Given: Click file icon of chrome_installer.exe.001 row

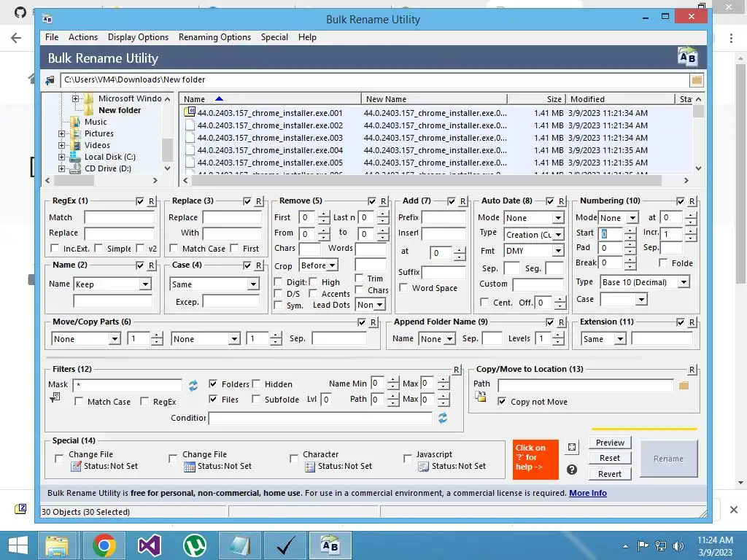Looking at the screenshot, I should pyautogui.click(x=190, y=112).
